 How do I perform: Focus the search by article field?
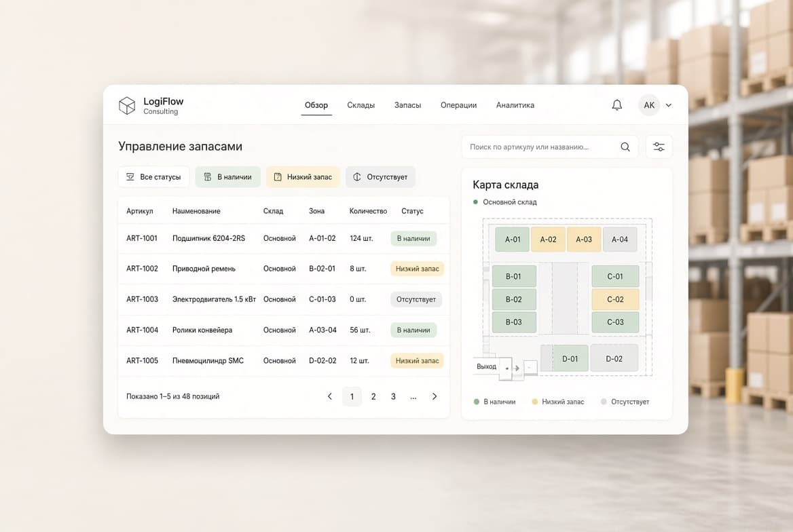(549, 147)
